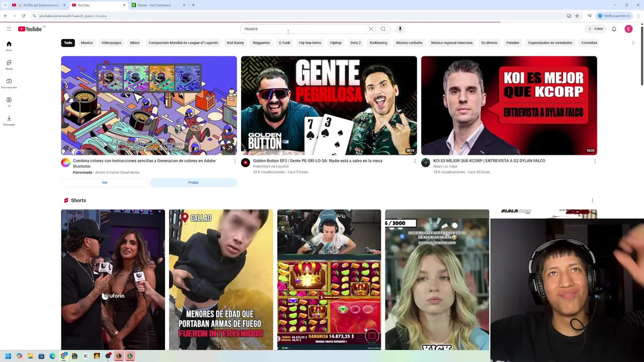The height and width of the screenshot is (362, 644).
Task: Open the account avatar E menu
Action: pos(628,29)
